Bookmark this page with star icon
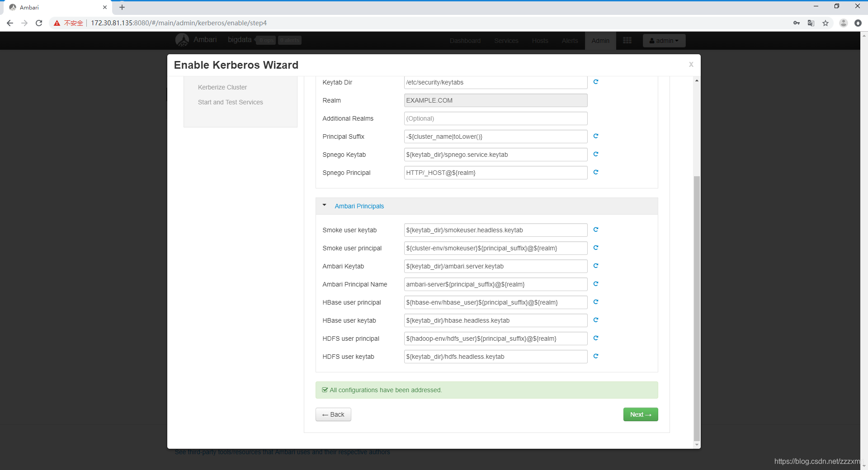868x470 pixels. (x=826, y=23)
